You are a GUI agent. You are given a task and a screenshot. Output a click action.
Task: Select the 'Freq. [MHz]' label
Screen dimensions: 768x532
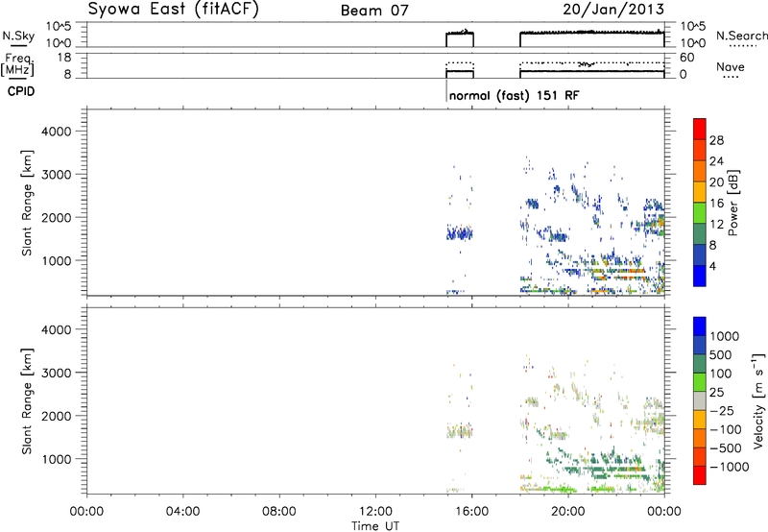[17, 64]
